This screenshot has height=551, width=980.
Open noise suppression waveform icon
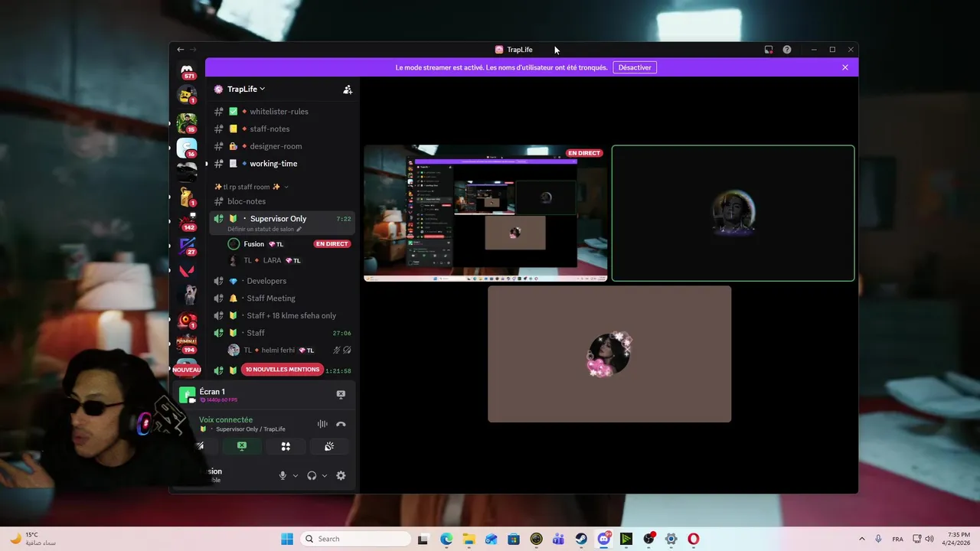322,424
